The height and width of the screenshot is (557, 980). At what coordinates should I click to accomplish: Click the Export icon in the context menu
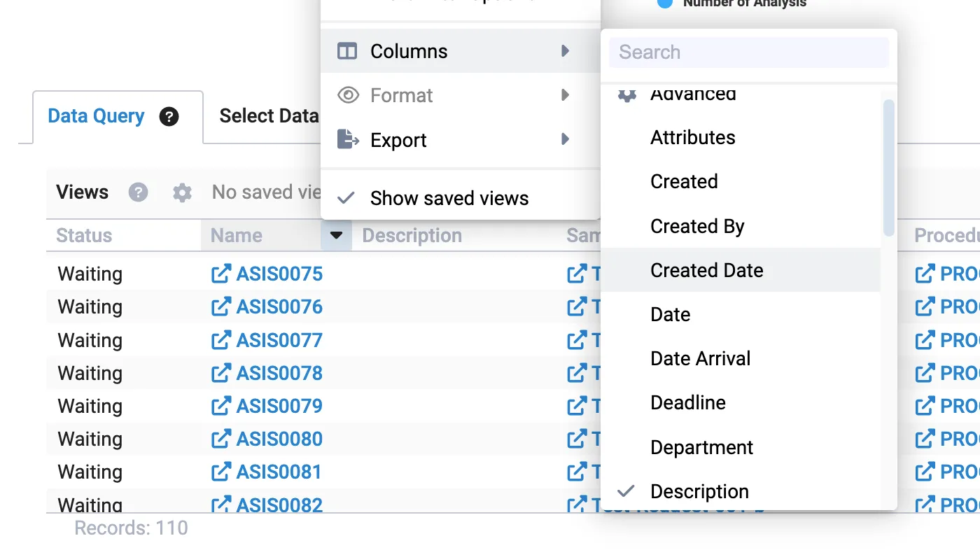(x=348, y=139)
